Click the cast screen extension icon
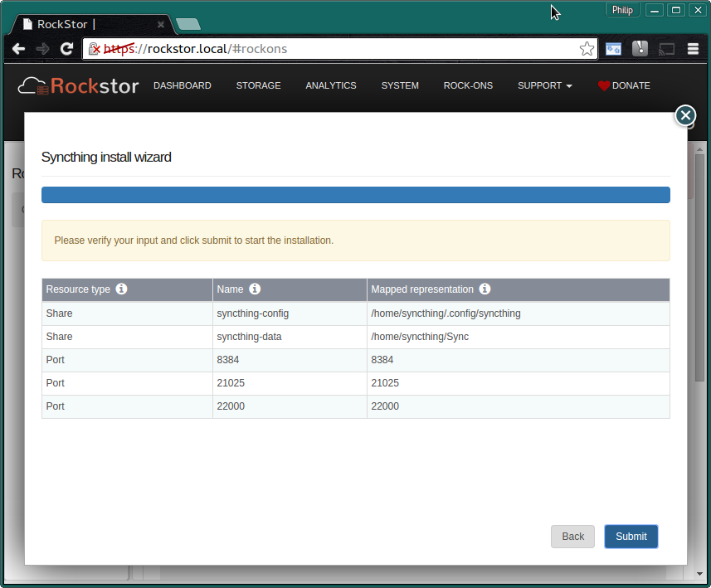Viewport: 711px width, 588px height. pos(666,48)
